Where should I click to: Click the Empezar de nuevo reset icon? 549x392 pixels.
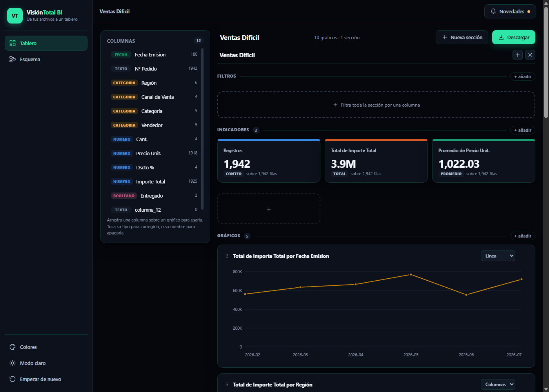tap(13, 379)
